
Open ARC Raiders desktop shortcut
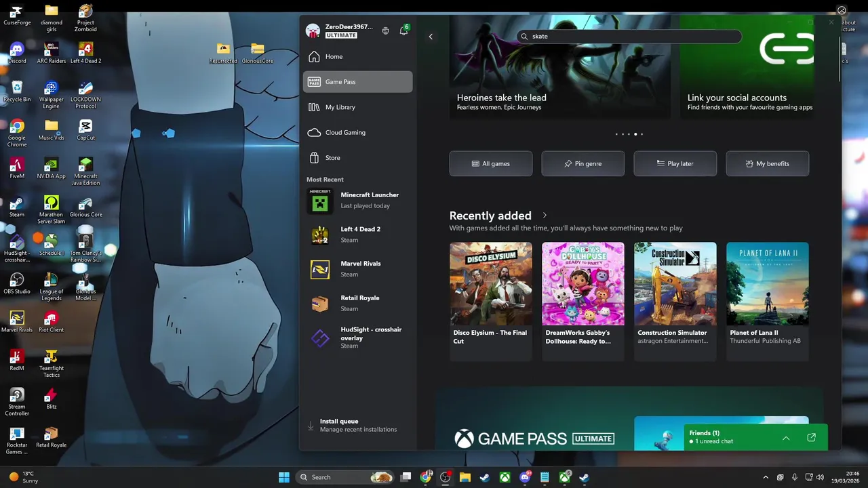click(x=52, y=54)
